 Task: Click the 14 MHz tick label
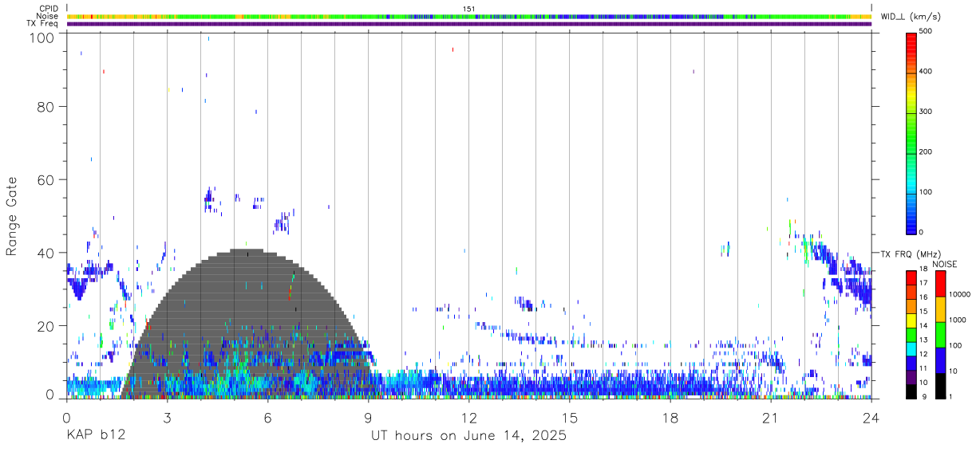924,327
